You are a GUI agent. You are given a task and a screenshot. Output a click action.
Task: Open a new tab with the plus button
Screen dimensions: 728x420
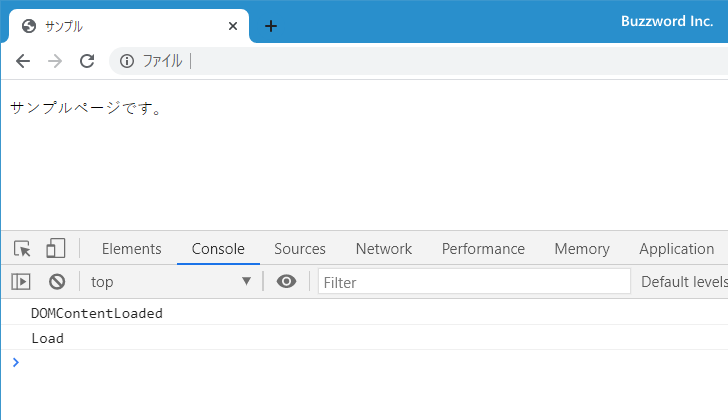[271, 26]
